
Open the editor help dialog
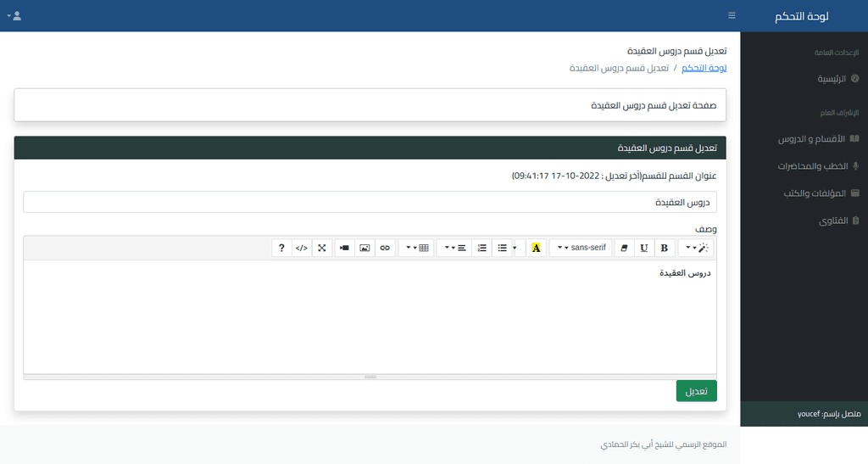tap(281, 248)
